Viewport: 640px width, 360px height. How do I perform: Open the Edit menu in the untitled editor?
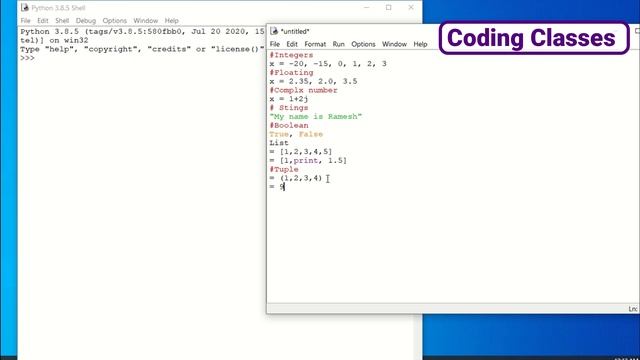point(292,44)
